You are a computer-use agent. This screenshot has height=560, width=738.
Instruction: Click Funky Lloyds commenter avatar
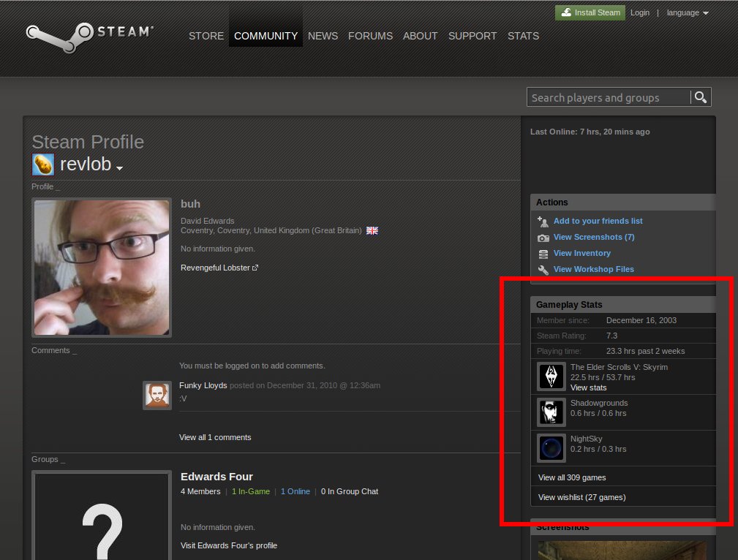pyautogui.click(x=157, y=396)
